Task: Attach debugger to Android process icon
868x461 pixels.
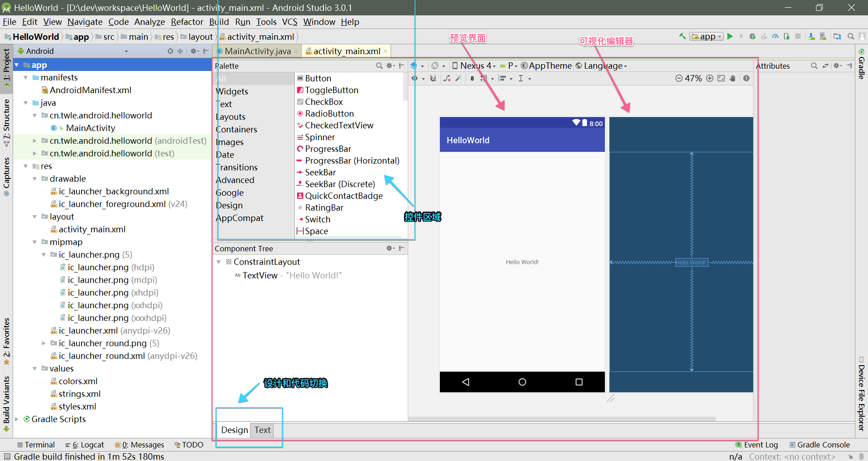Action: pyautogui.click(x=787, y=37)
